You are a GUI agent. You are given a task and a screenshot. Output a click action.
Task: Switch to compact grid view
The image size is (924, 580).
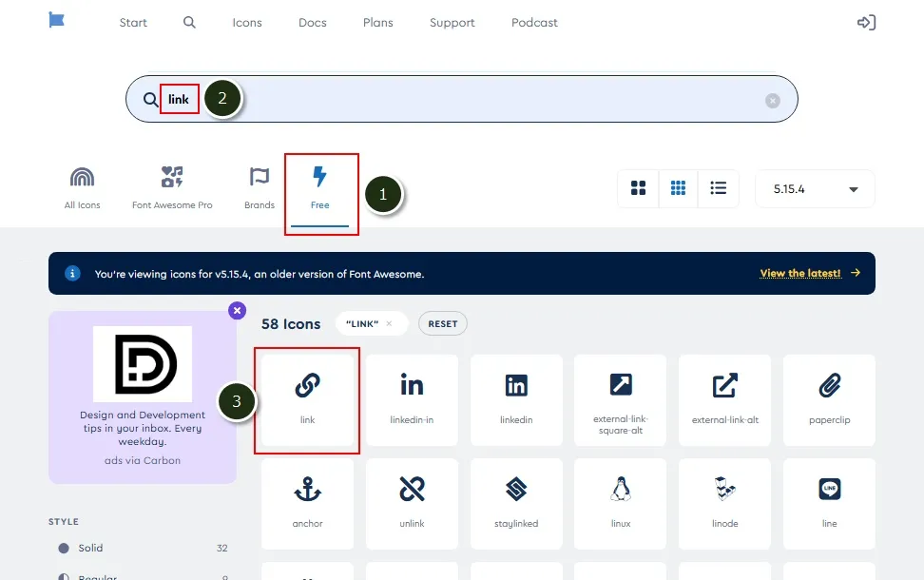[678, 188]
